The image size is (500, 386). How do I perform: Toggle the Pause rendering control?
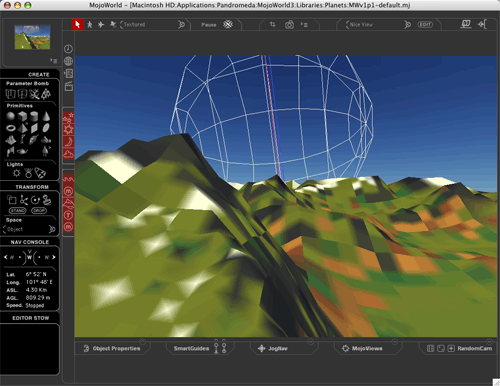(x=209, y=25)
